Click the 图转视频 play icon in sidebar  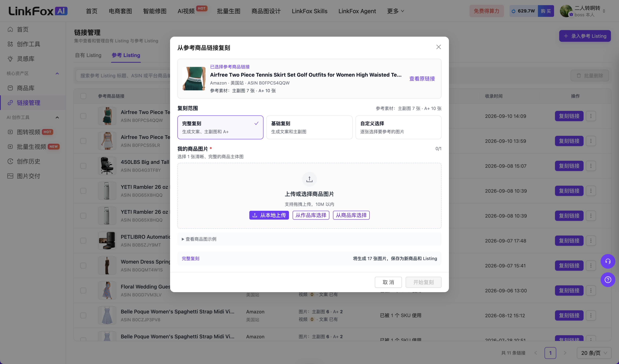coord(10,132)
